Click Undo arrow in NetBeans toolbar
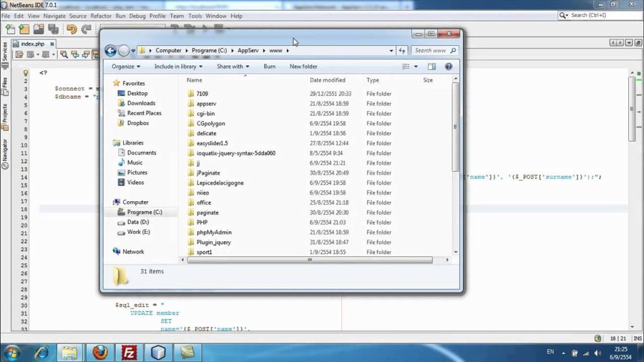The image size is (644, 362). 72,29
